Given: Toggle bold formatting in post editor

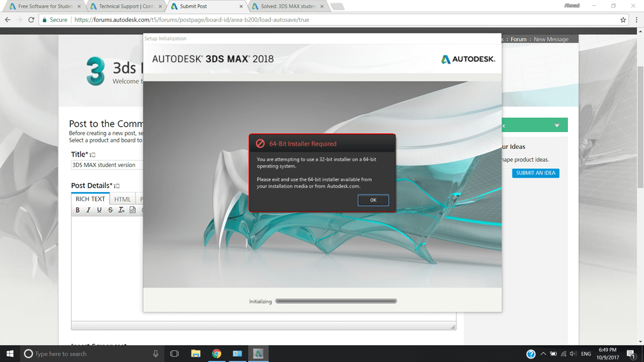Looking at the screenshot, I should [77, 210].
